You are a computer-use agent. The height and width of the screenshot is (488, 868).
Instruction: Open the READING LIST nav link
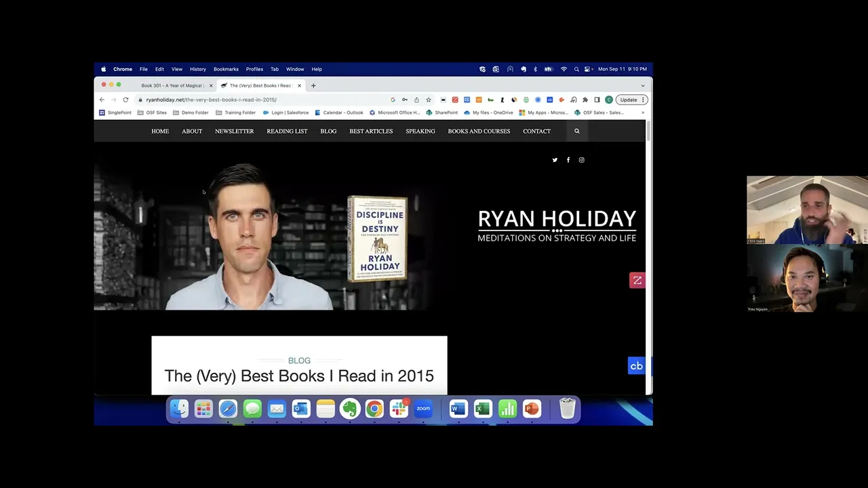[x=287, y=131]
